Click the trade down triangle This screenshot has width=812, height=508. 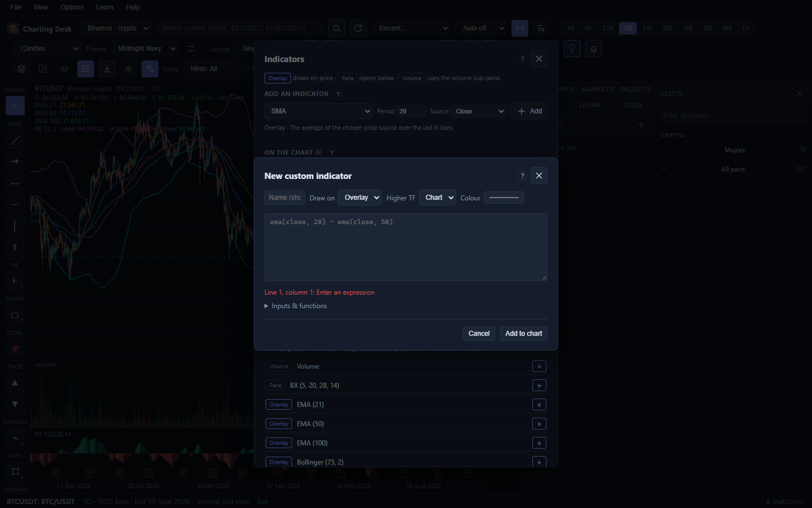(15, 404)
